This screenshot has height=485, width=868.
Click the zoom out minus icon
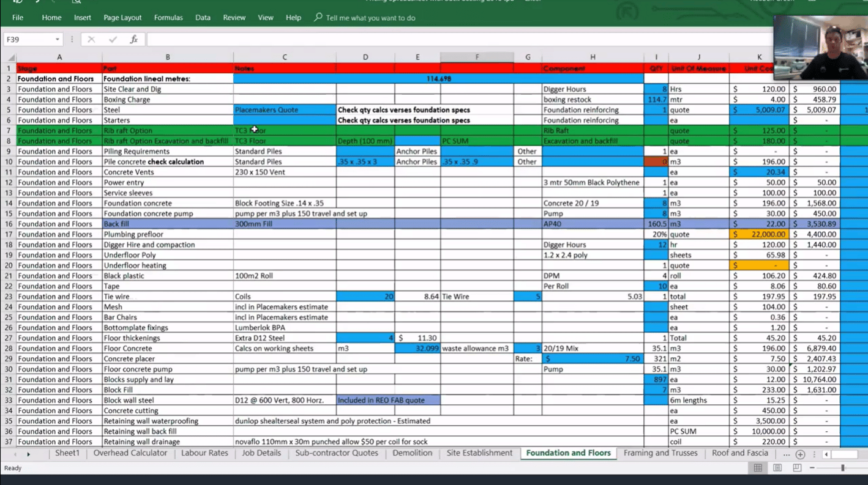pyautogui.click(x=813, y=468)
